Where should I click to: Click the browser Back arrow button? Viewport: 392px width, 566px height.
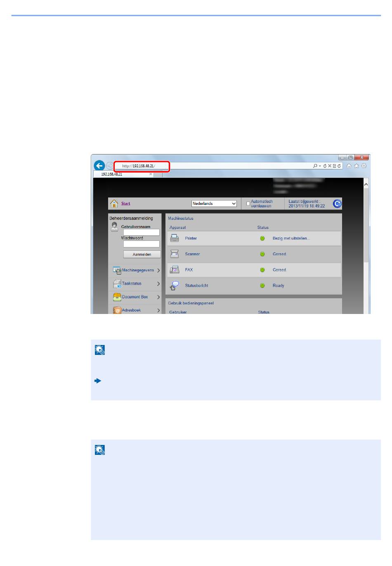(x=99, y=166)
